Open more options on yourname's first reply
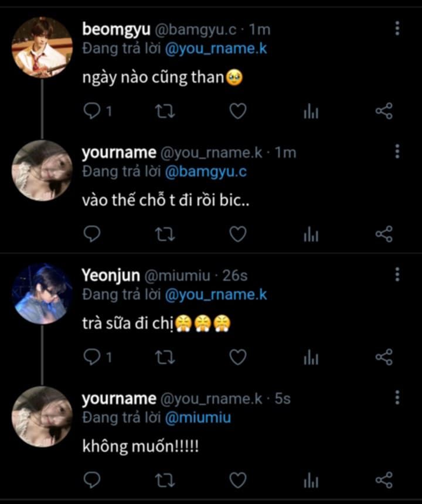Viewport: 422px width, 504px height. point(397,152)
